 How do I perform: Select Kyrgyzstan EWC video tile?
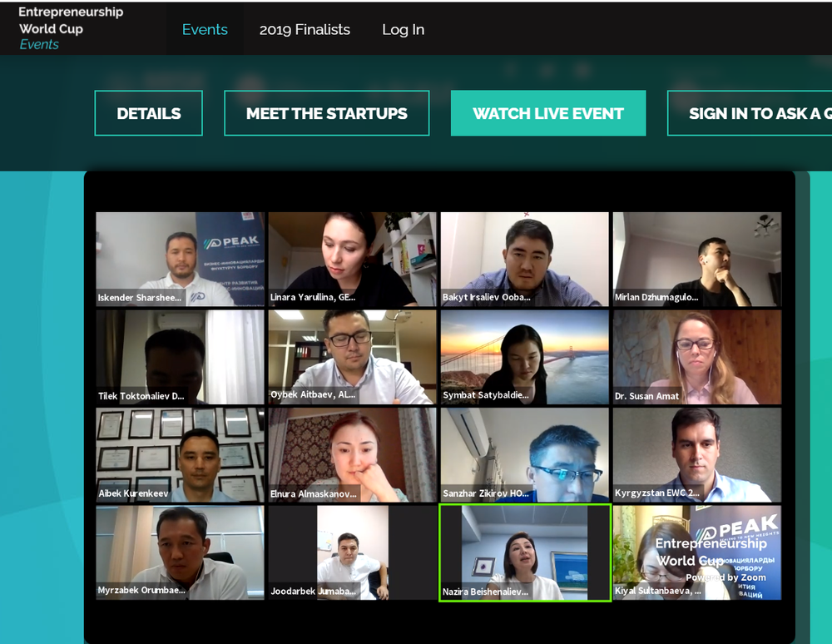coord(697,454)
